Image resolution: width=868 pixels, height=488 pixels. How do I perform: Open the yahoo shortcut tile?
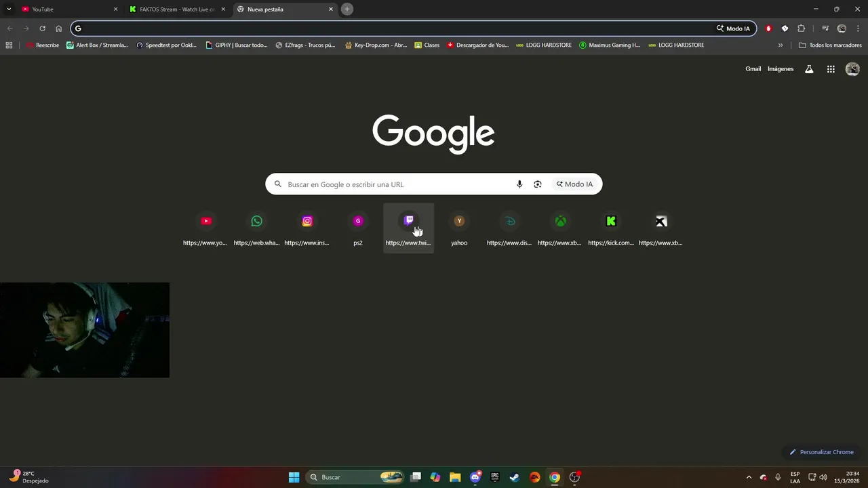tap(459, 228)
